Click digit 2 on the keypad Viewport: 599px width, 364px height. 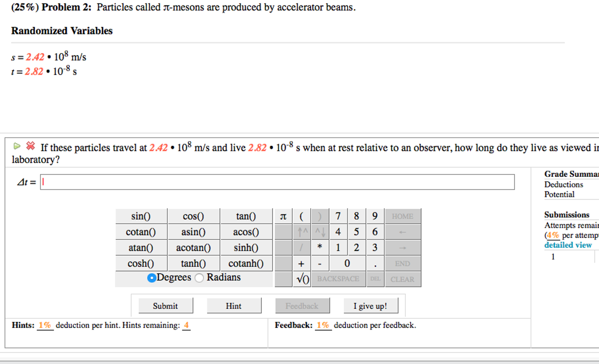point(357,248)
